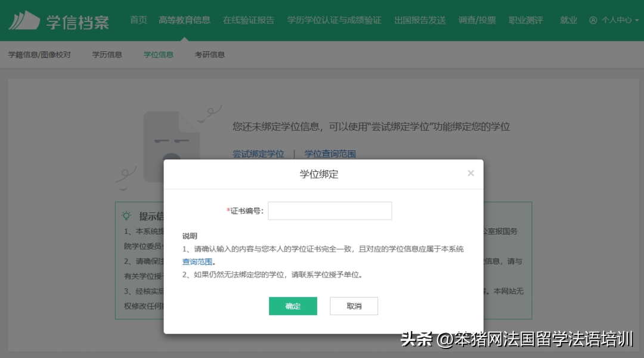Select 高等教育信息 in top navigation
The height and width of the screenshot is (358, 644).
click(184, 20)
